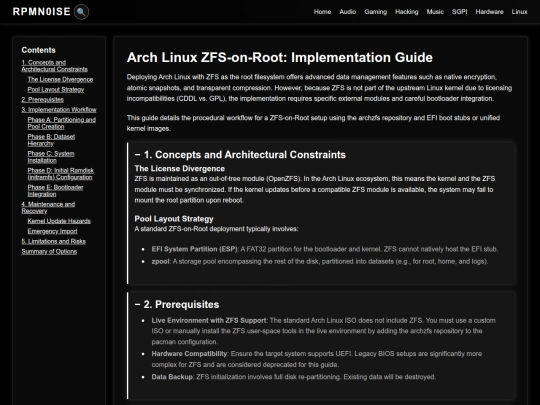Collapse the Prerequisites section
Image resolution: width=540 pixels, height=405 pixels.
[177, 304]
